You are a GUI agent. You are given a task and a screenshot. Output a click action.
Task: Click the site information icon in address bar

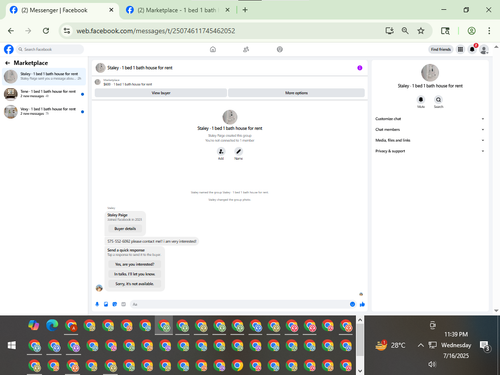[x=67, y=31]
